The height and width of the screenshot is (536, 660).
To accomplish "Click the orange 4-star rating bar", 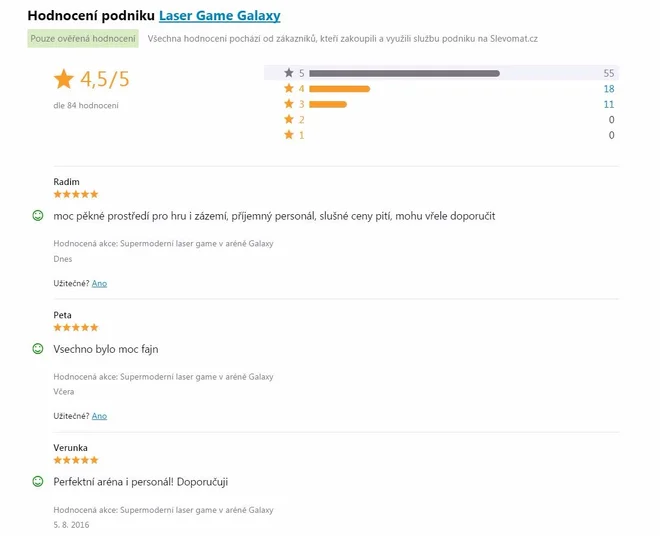I will [340, 89].
